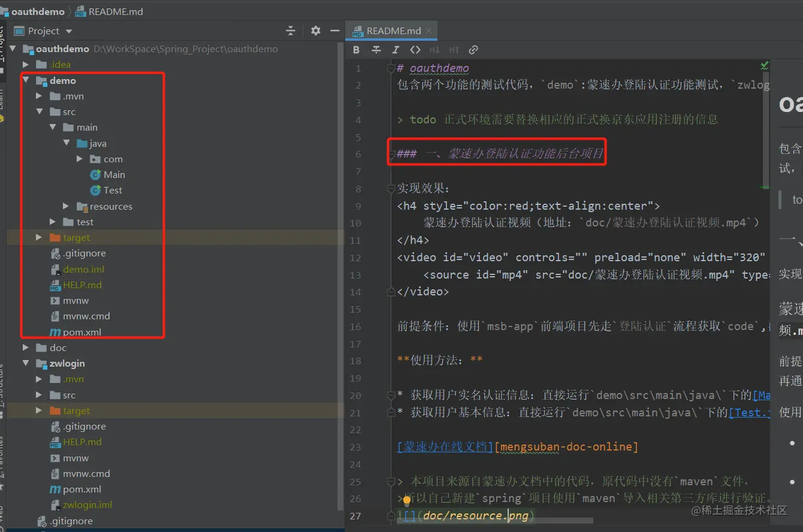Image resolution: width=803 pixels, height=532 pixels.
Task: Toggle the fold marker on line 21
Action: [391, 412]
